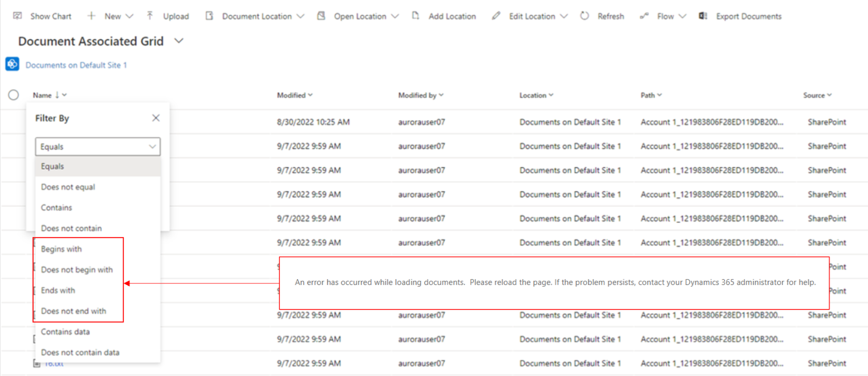The image size is (868, 376).
Task: Click the Refresh button label
Action: click(611, 16)
